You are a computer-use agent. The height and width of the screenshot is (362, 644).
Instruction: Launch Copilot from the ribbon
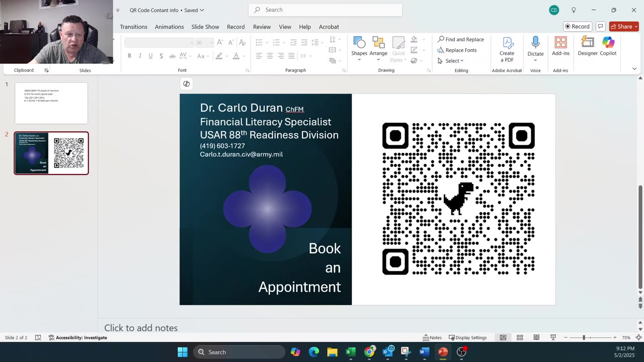coord(608,46)
